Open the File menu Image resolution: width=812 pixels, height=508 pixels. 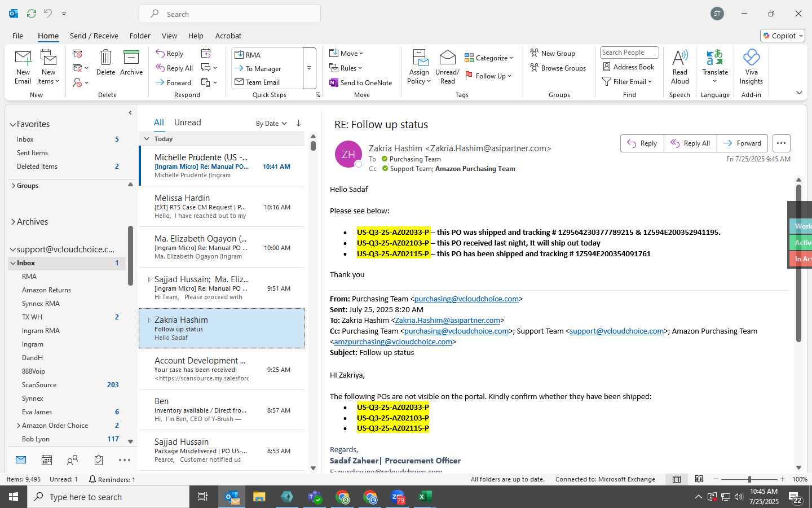pos(18,36)
